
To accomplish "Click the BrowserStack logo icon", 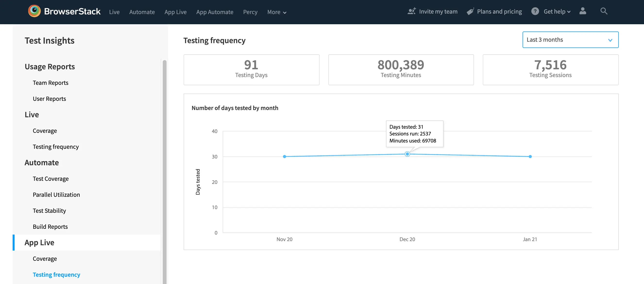I will pyautogui.click(x=34, y=11).
